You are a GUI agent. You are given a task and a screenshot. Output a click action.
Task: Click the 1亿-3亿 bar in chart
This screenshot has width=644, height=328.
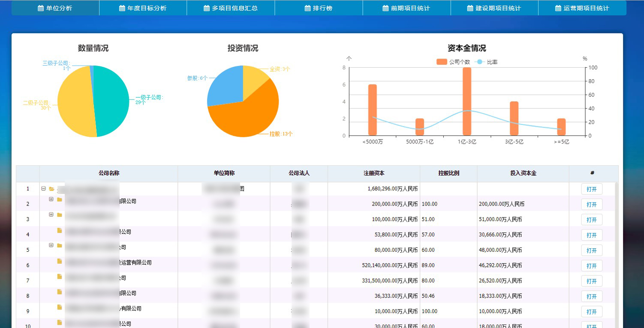[467, 101]
